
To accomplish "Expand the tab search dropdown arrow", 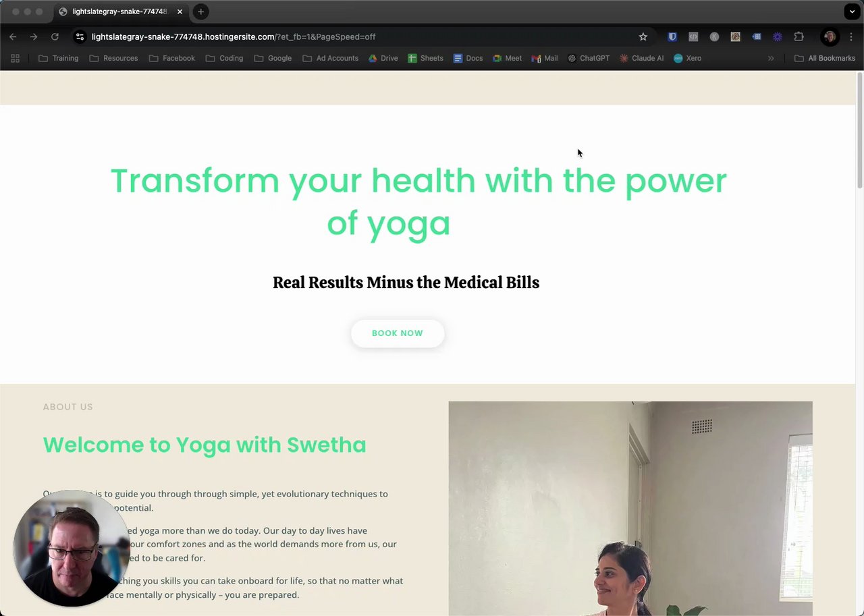I will pyautogui.click(x=852, y=11).
